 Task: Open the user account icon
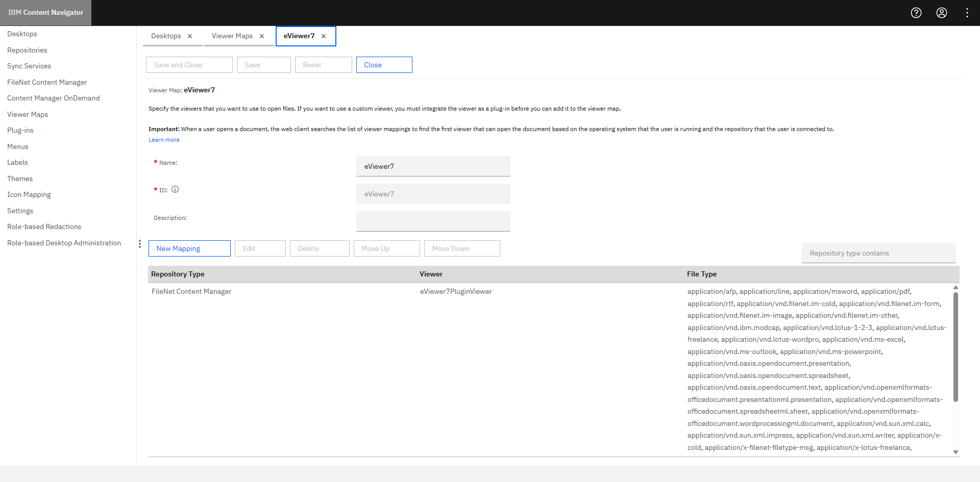click(x=942, y=13)
